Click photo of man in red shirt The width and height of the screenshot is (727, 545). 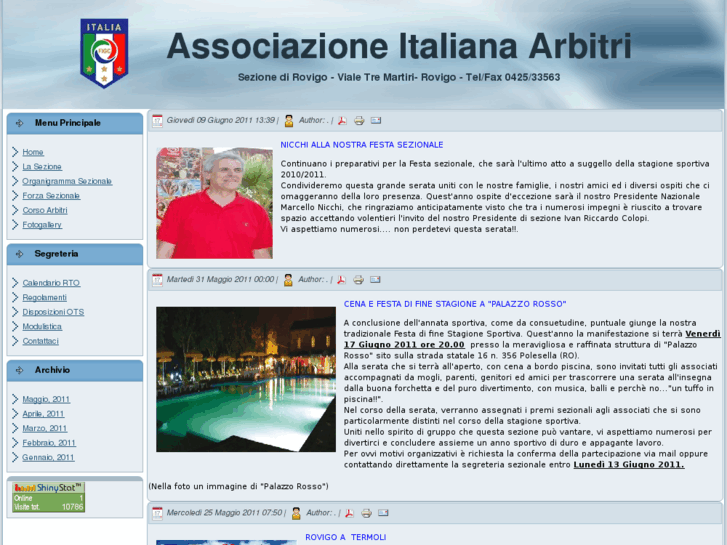click(215, 203)
